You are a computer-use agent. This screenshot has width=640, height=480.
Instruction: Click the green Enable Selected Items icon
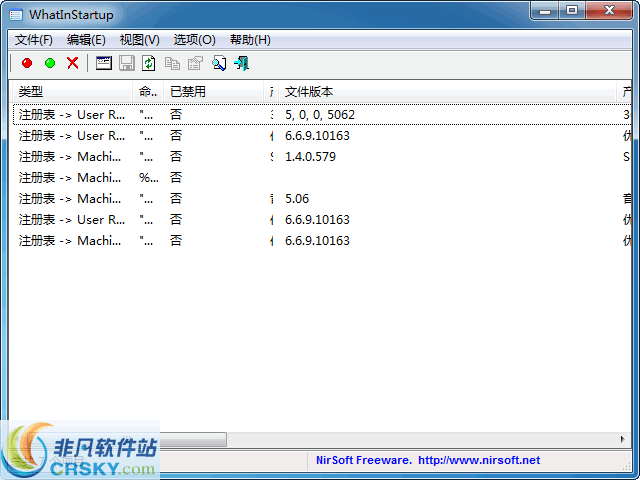(x=50, y=63)
